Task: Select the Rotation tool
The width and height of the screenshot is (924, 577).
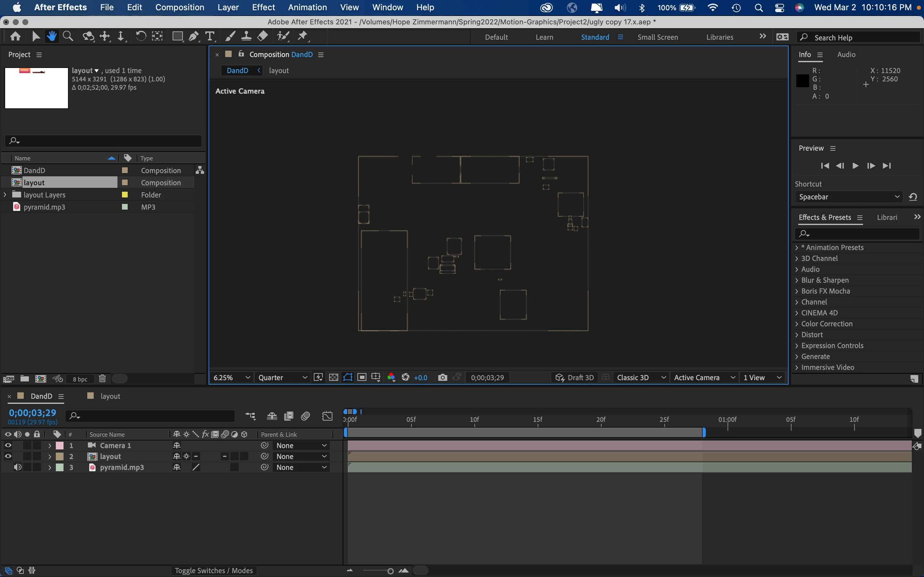Action: (141, 36)
